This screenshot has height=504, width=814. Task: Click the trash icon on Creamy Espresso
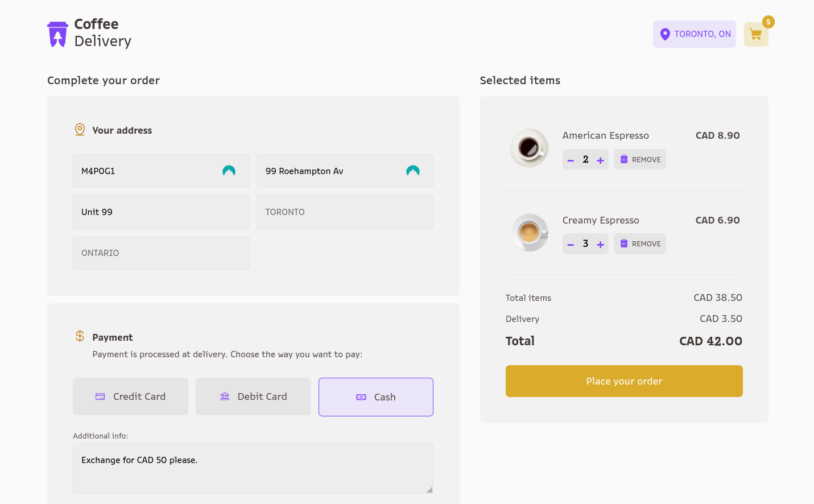click(623, 243)
